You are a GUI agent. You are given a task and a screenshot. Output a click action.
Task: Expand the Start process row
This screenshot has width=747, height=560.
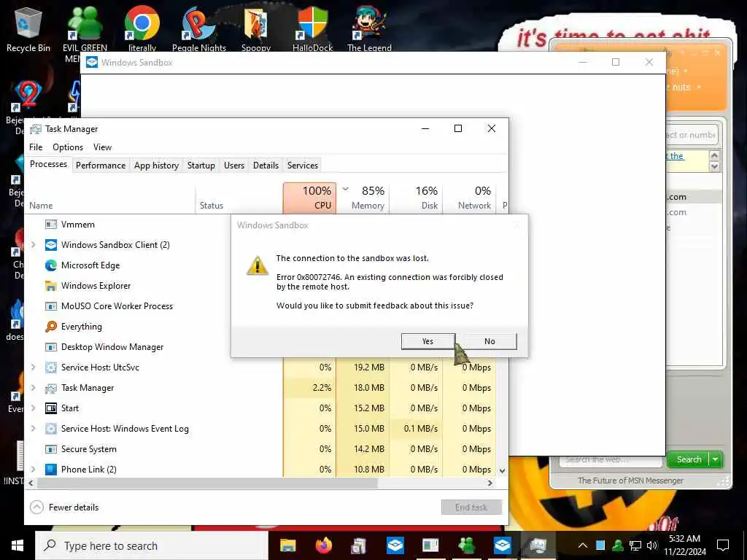33,408
